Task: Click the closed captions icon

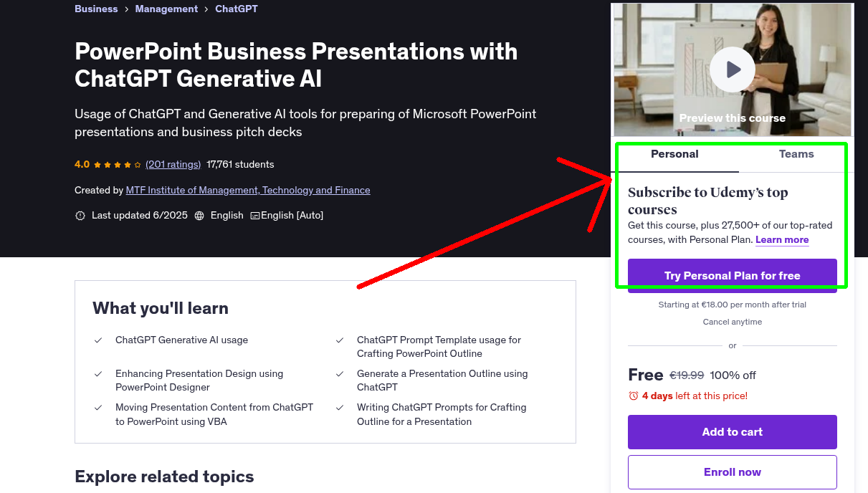Action: tap(254, 215)
